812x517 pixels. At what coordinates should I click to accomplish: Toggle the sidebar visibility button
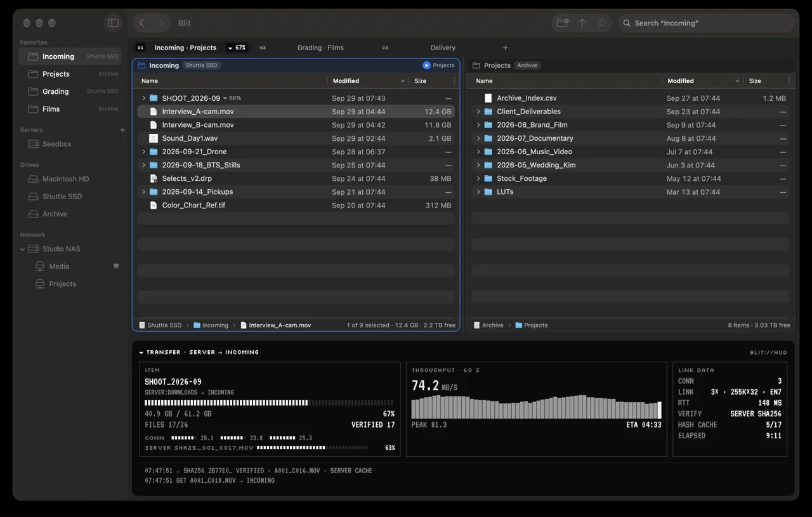tap(113, 23)
